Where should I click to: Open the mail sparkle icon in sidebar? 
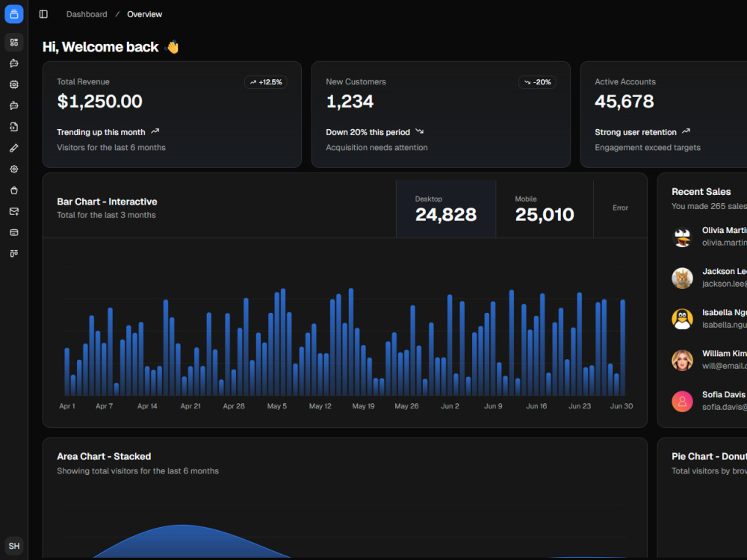click(x=13, y=211)
